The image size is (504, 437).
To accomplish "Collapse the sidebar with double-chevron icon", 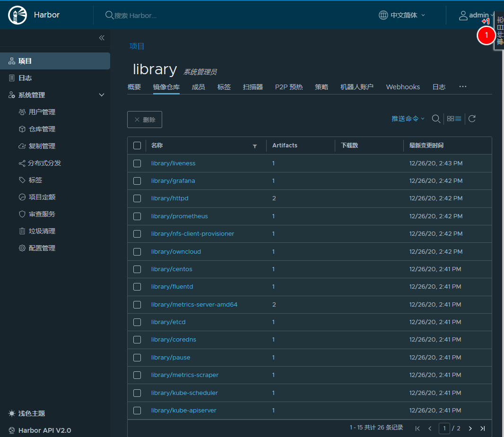I will [102, 38].
